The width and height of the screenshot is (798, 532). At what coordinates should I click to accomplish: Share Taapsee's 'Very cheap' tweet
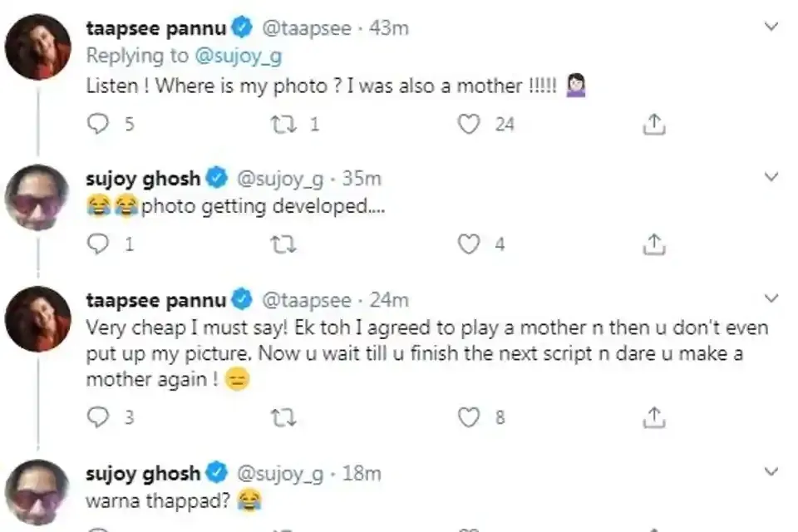pos(654,417)
